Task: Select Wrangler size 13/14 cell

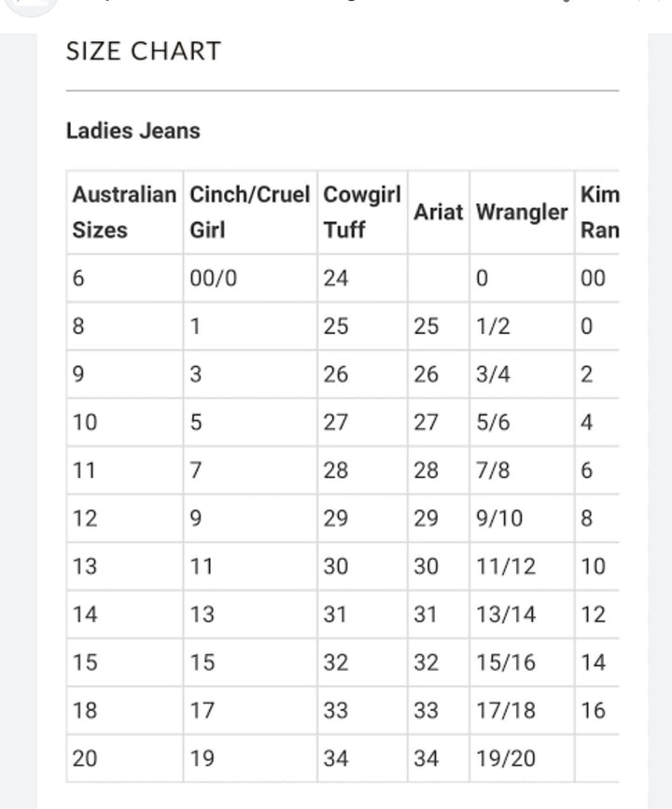Action: point(506,615)
